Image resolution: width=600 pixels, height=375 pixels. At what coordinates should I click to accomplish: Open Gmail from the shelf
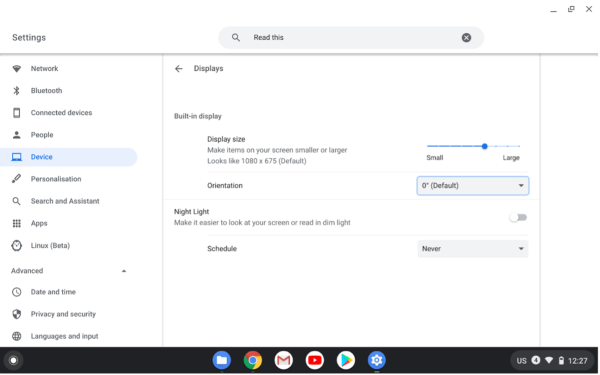coord(284,360)
